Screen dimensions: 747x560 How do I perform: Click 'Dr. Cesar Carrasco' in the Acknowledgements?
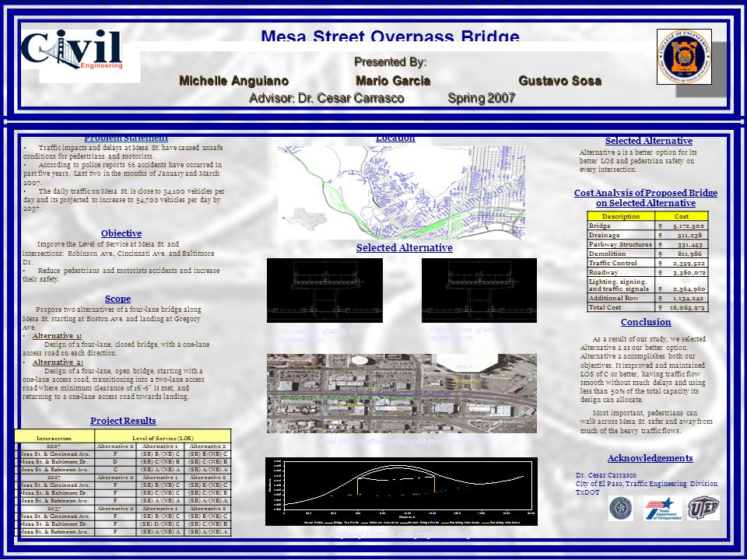605,475
